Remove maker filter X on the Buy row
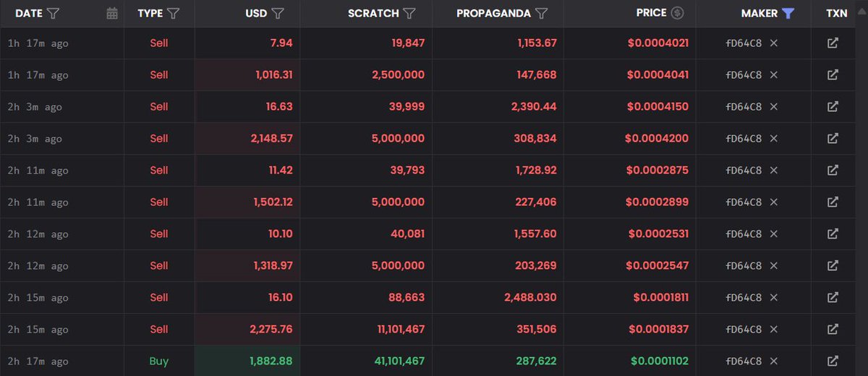Viewport: 868px width, 376px height. 773,362
